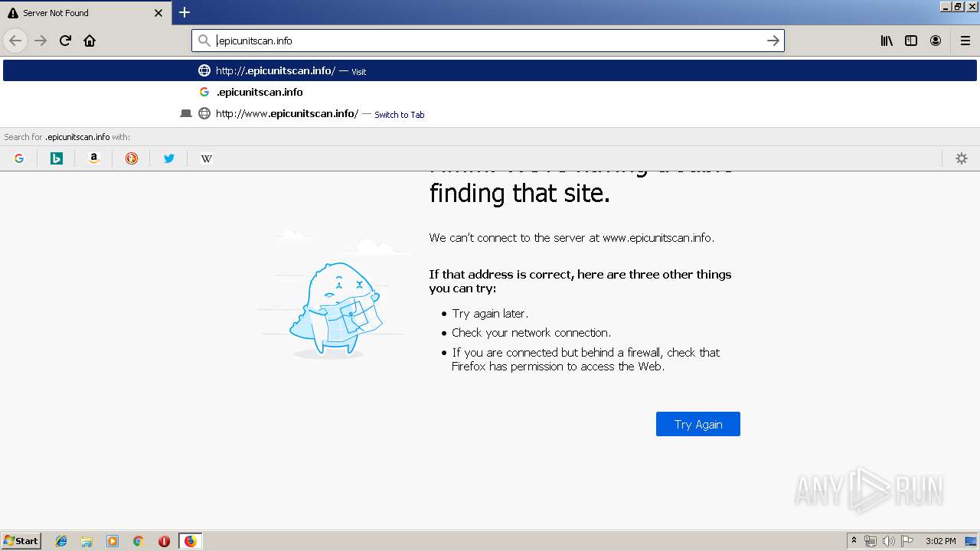Screen dimensions: 980x551
Task: Reload the current page
Action: coord(65,41)
